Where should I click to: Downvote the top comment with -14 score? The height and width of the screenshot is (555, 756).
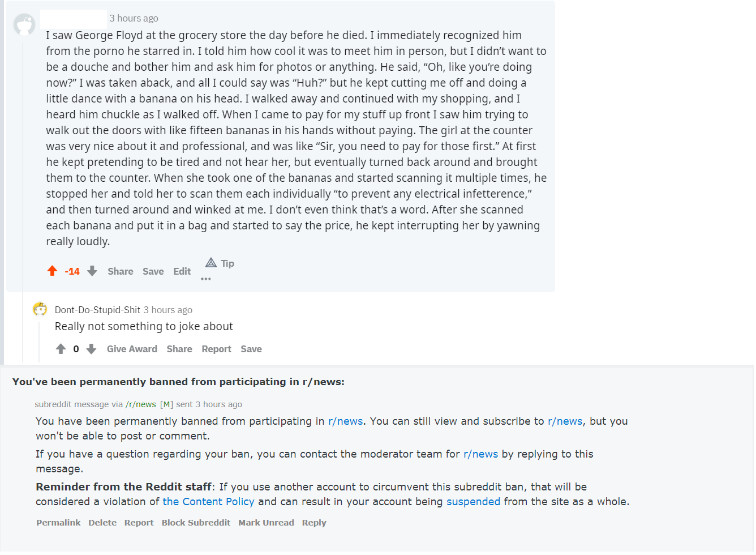click(92, 271)
